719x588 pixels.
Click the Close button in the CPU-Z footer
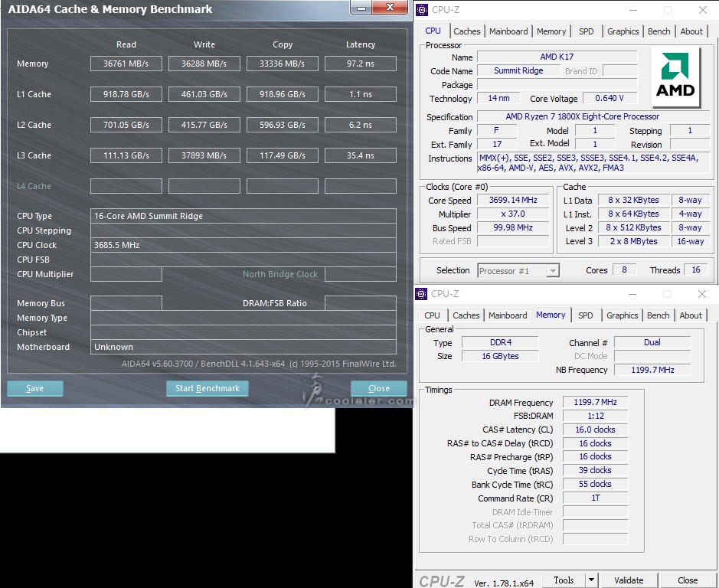coord(688,580)
